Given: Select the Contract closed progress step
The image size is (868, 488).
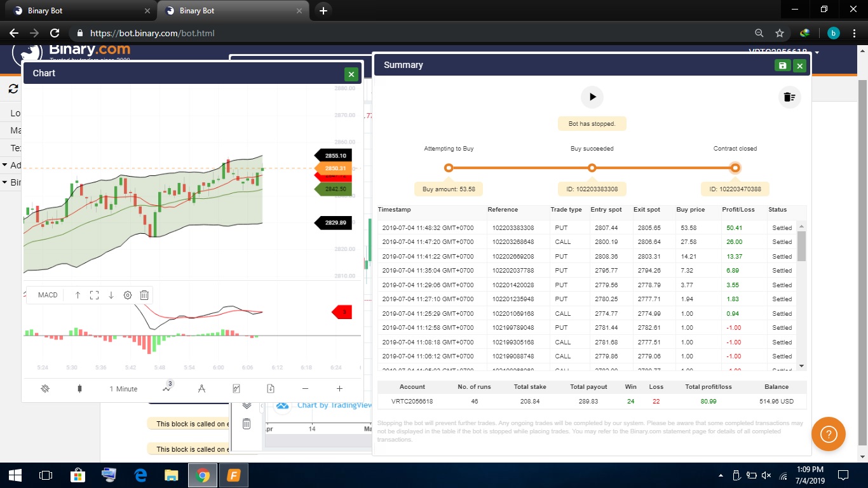Looking at the screenshot, I should click(735, 168).
